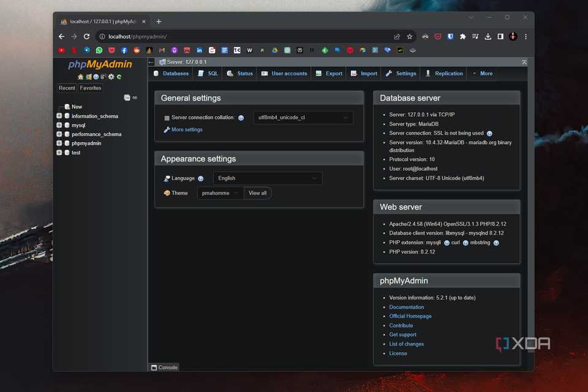Image resolution: width=588 pixels, height=392 pixels.
Task: Open the Language dropdown set to English
Action: point(267,178)
